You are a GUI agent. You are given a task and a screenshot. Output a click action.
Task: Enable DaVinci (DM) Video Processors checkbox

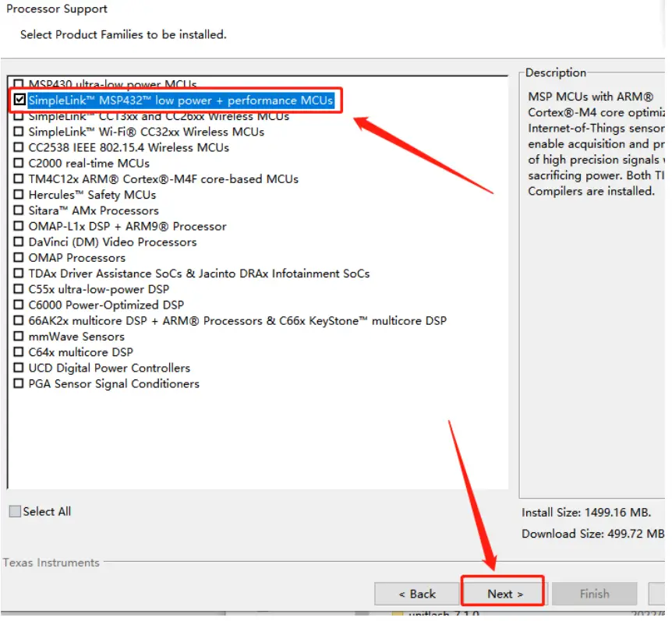[x=19, y=242]
